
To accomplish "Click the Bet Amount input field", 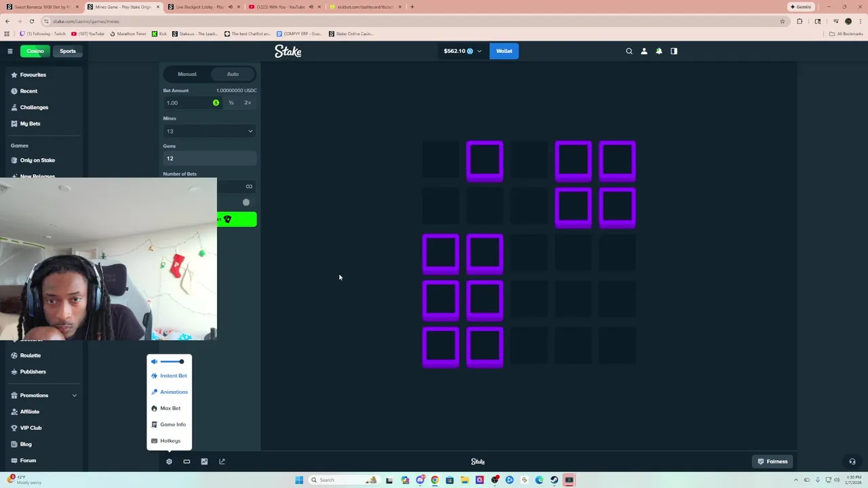I will click(193, 103).
